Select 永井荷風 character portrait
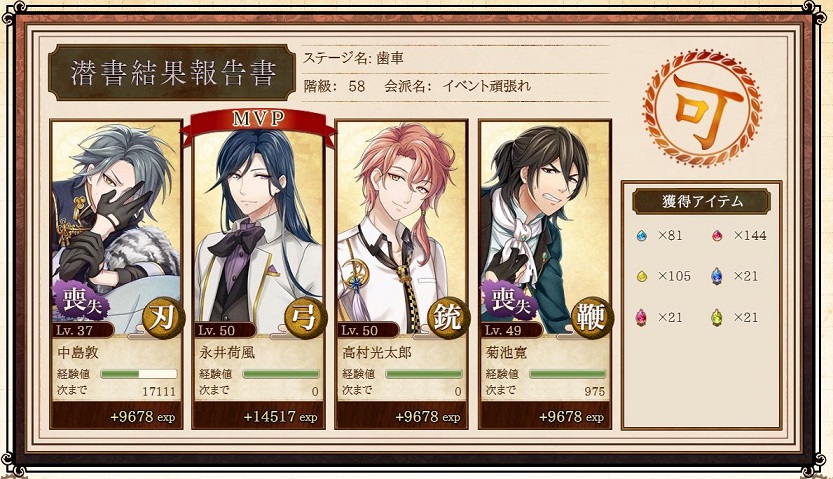This screenshot has height=479, width=833. 259,228
